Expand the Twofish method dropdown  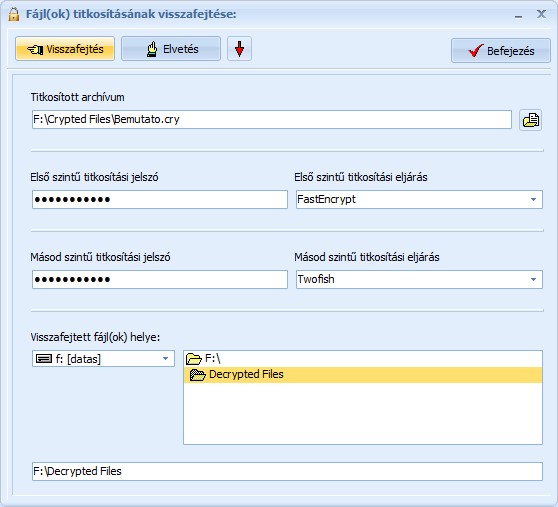click(533, 279)
